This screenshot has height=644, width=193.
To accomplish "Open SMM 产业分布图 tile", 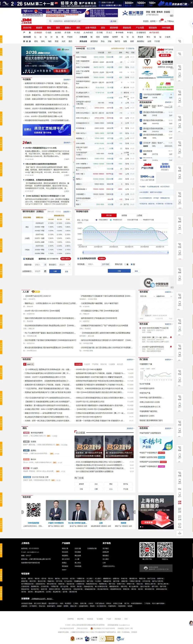I will point(147,166).
